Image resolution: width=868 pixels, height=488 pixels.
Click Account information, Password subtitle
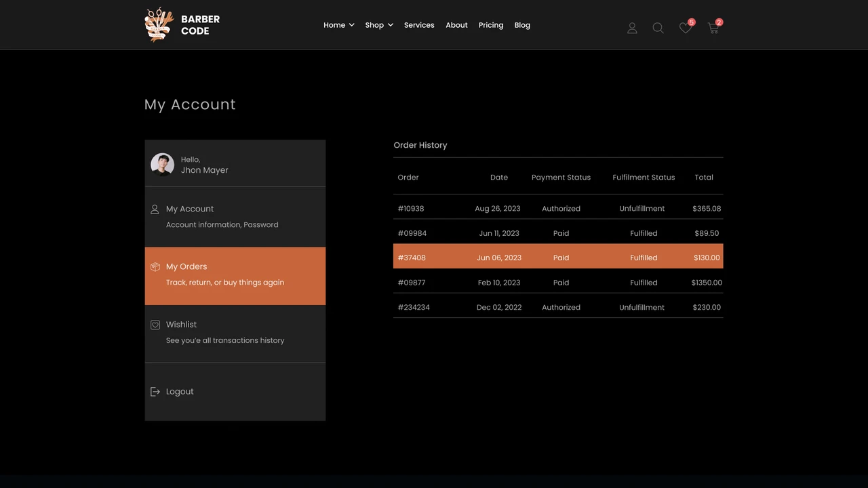pyautogui.click(x=222, y=225)
